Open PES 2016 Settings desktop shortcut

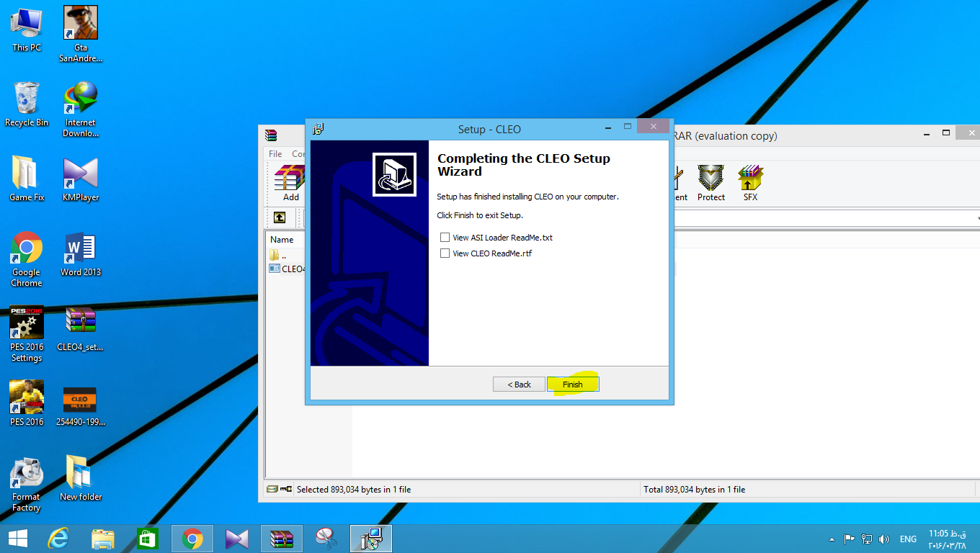(x=27, y=334)
